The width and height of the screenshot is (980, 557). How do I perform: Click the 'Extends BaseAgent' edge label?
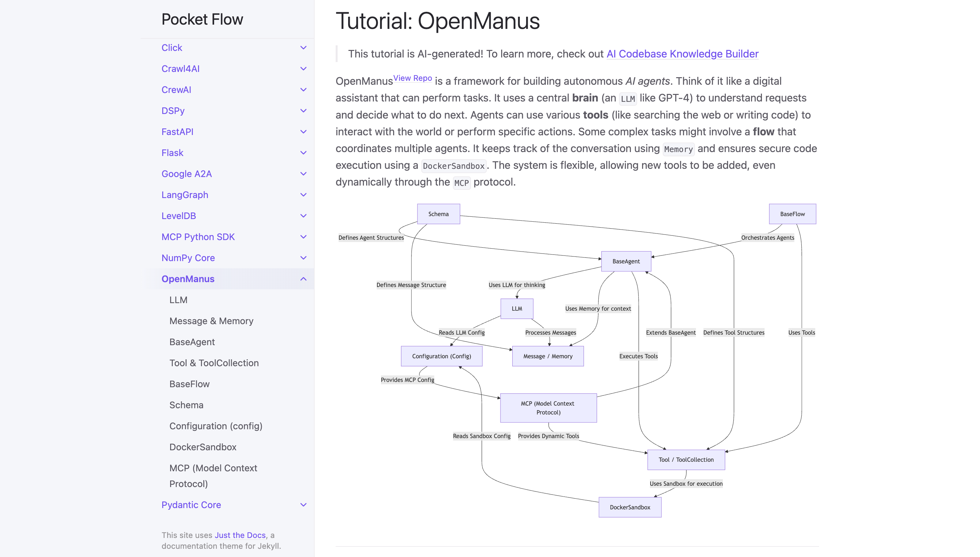(x=671, y=333)
